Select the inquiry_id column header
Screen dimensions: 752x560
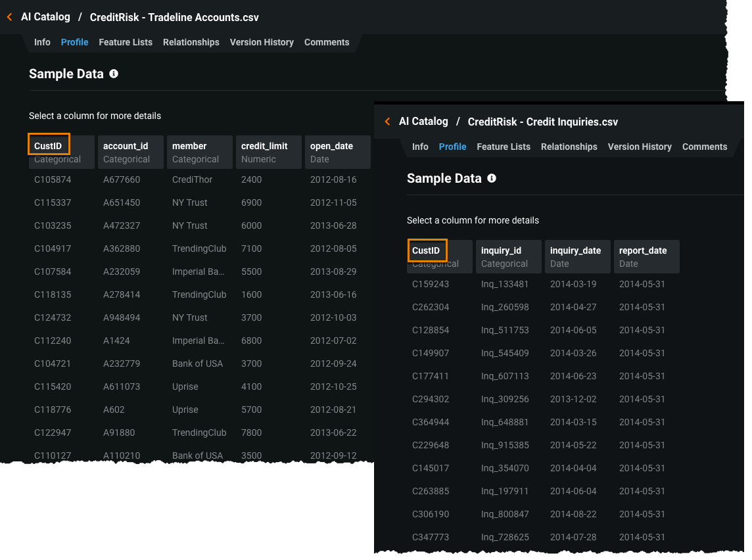click(508, 256)
